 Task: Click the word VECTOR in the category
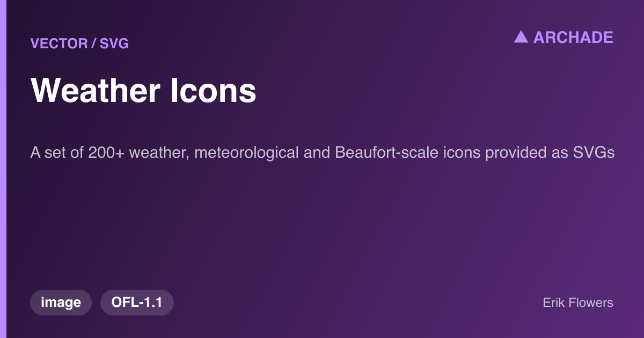(x=60, y=43)
